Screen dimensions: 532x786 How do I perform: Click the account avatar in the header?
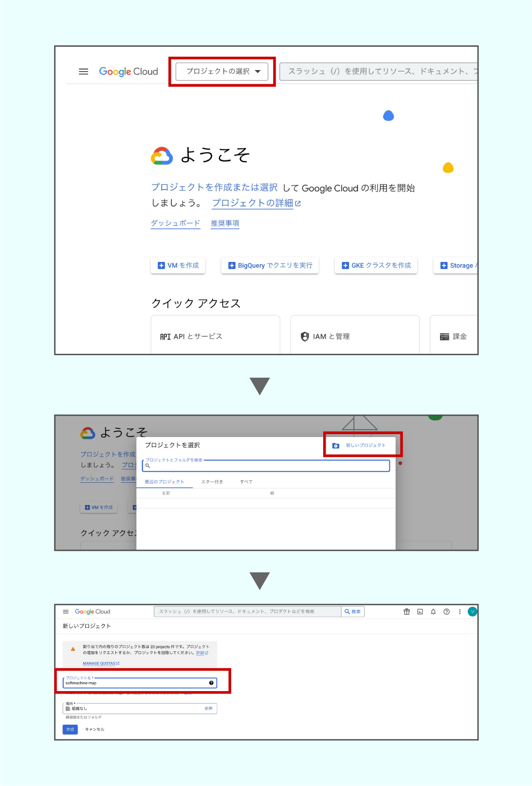(473, 612)
